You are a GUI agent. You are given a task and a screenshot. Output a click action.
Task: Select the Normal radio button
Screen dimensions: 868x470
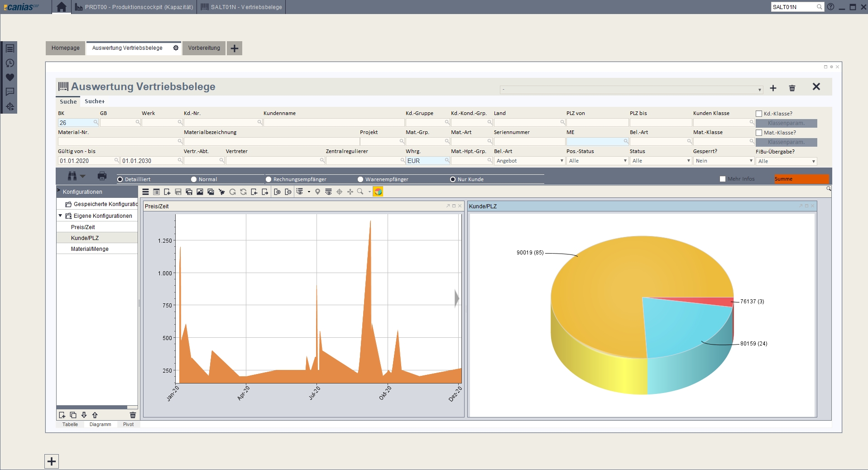point(194,179)
